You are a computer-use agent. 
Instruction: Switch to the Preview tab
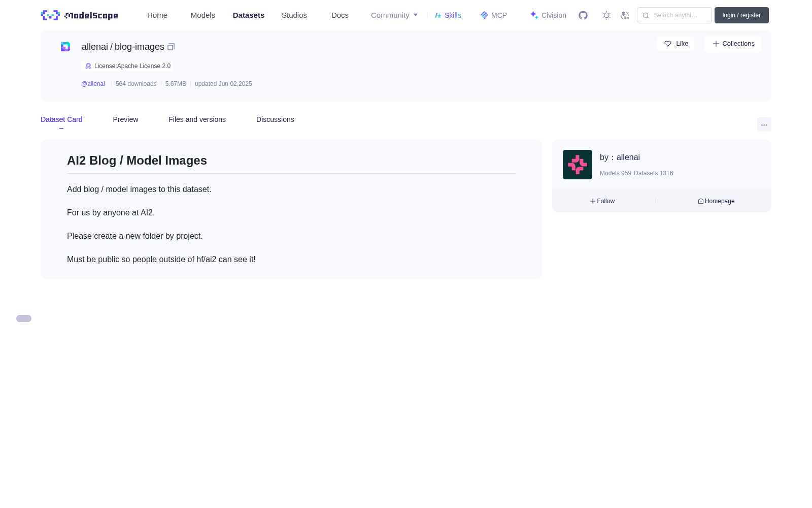pyautogui.click(x=125, y=119)
